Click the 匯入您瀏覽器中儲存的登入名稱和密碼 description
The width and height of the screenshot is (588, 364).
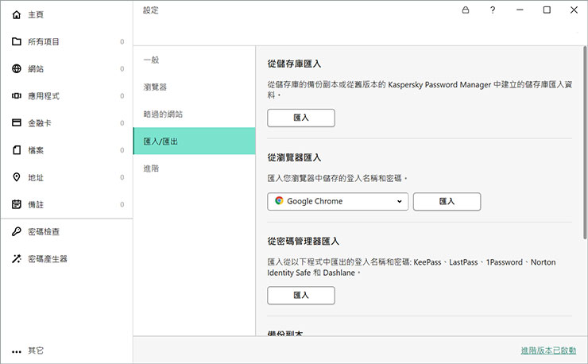[x=337, y=178]
